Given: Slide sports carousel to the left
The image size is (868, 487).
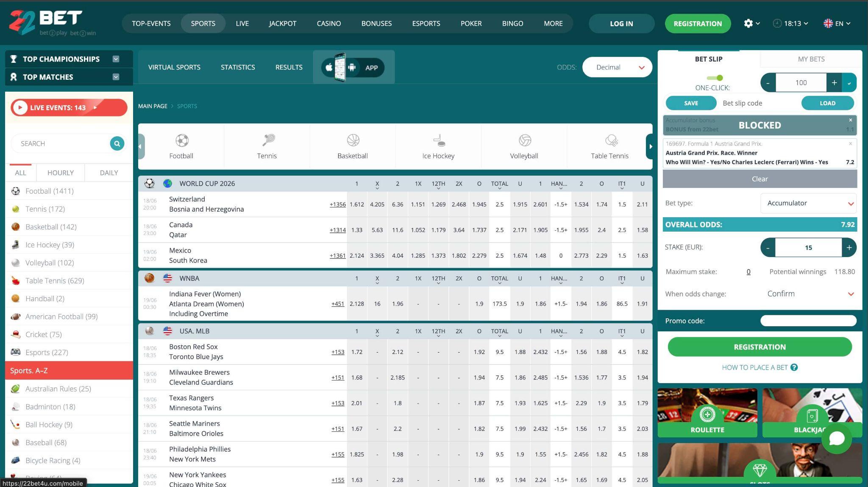Looking at the screenshot, I should (x=141, y=146).
